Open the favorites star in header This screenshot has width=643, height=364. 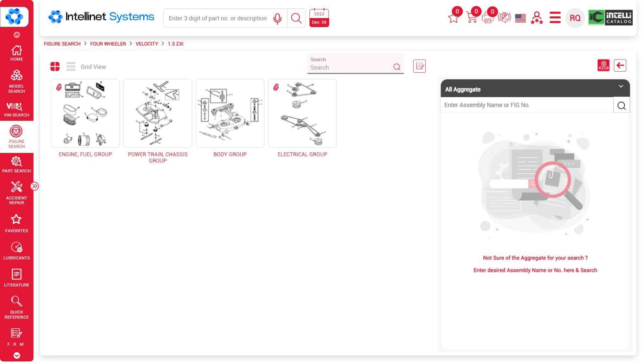pyautogui.click(x=453, y=18)
